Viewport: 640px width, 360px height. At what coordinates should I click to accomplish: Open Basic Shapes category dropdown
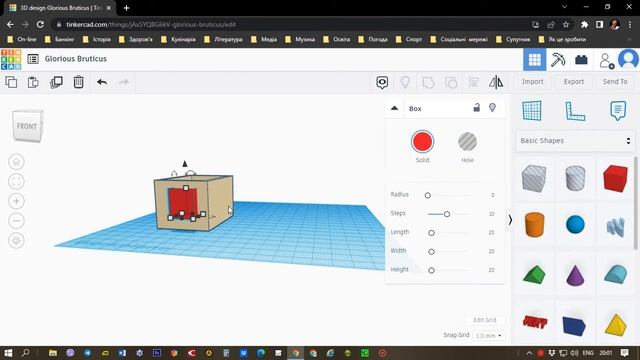click(x=575, y=141)
